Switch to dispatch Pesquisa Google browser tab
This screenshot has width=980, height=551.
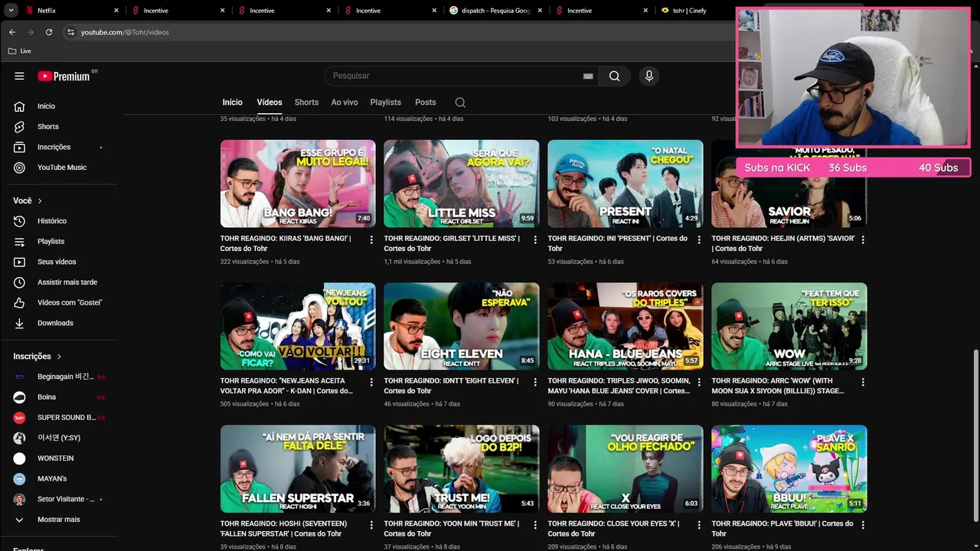[496, 11]
